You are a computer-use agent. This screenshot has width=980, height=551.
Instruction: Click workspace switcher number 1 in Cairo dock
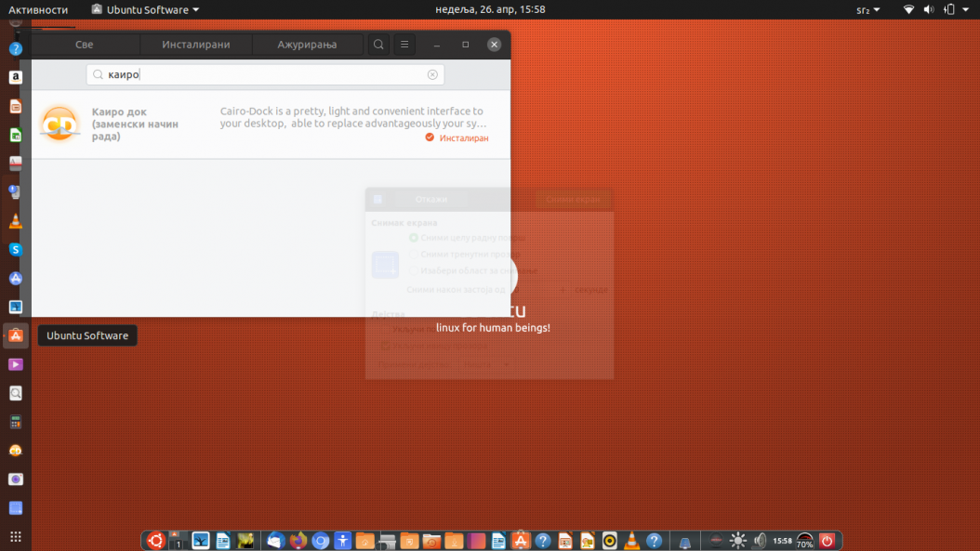(179, 541)
